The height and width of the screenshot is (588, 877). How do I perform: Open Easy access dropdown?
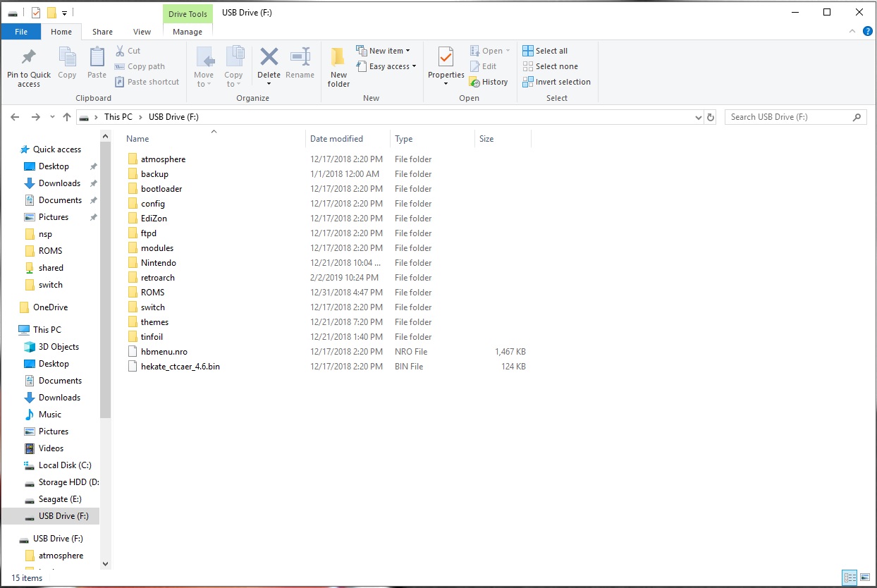coord(386,66)
